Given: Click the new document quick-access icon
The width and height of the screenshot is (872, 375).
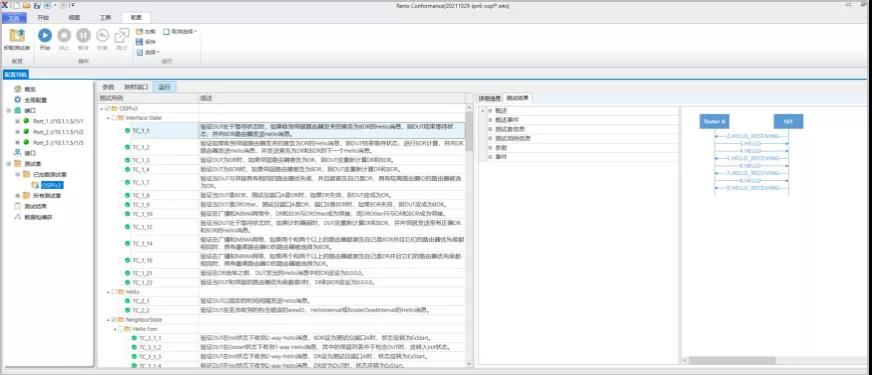Looking at the screenshot, I should 17,5.
